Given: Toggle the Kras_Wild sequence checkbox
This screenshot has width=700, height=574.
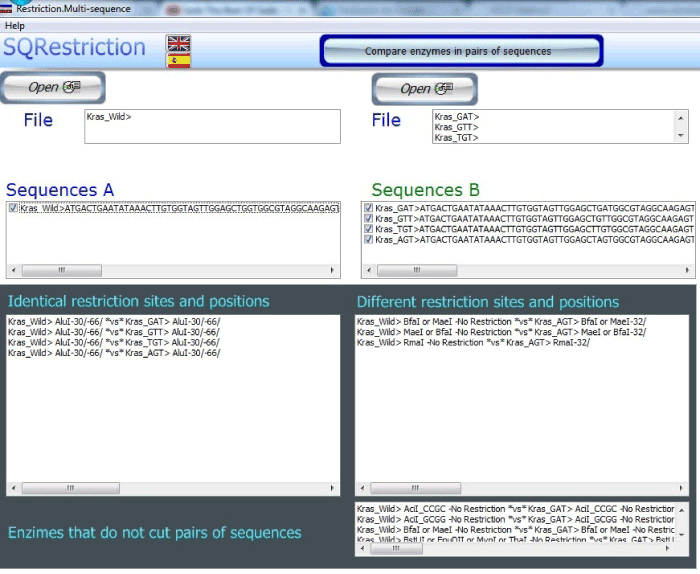Looking at the screenshot, I should (13, 208).
